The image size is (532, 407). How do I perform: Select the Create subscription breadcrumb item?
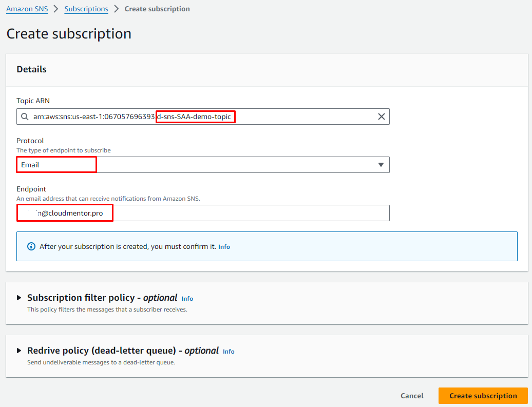[x=157, y=9]
